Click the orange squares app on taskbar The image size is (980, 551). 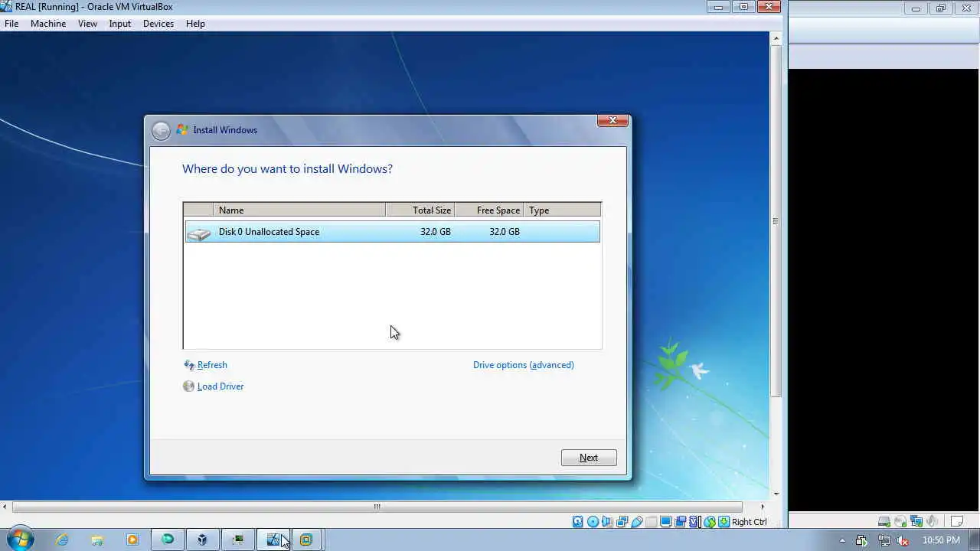point(306,540)
